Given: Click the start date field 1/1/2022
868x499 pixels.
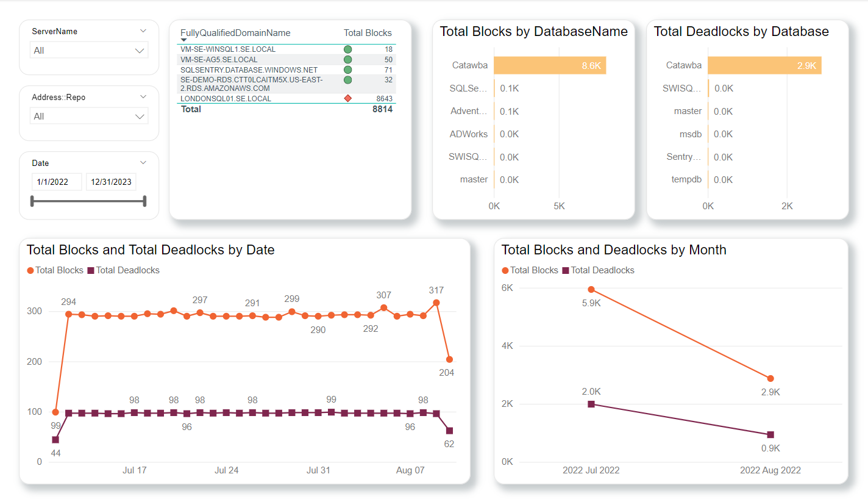Looking at the screenshot, I should coord(56,182).
